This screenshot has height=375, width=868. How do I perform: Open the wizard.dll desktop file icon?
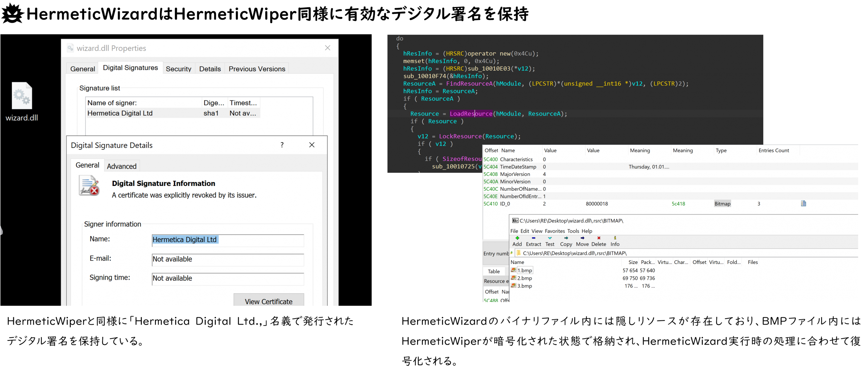(x=22, y=96)
